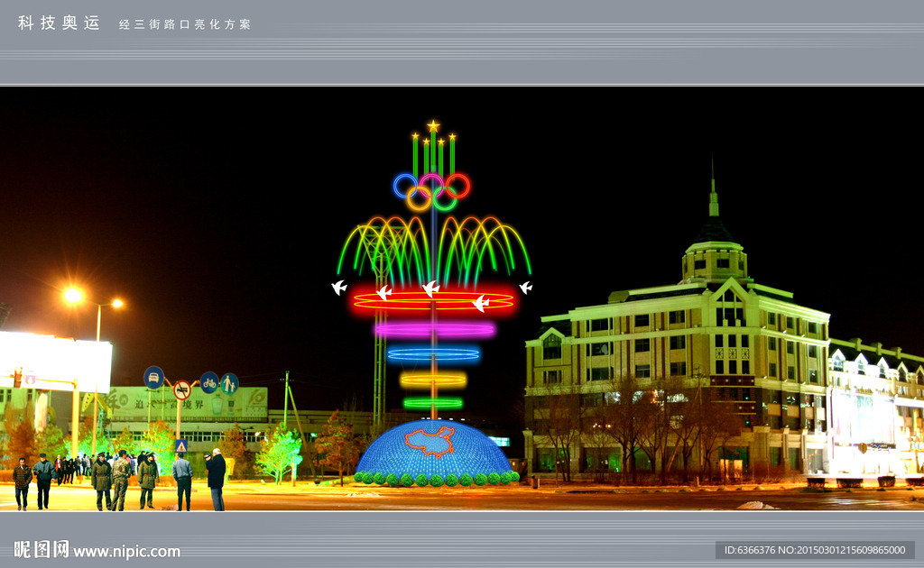924x568 pixels.
Task: Select the magenta neon ring
Action: tap(434, 330)
